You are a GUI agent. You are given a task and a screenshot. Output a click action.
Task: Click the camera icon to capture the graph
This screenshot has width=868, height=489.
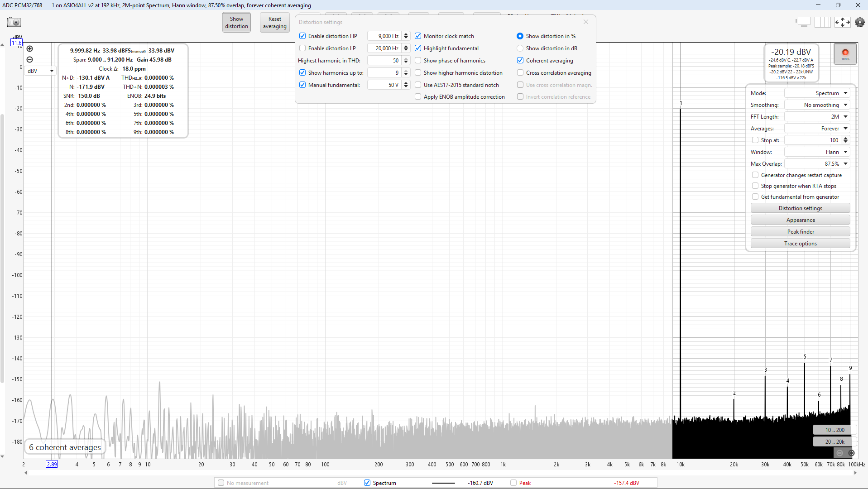[x=13, y=22]
